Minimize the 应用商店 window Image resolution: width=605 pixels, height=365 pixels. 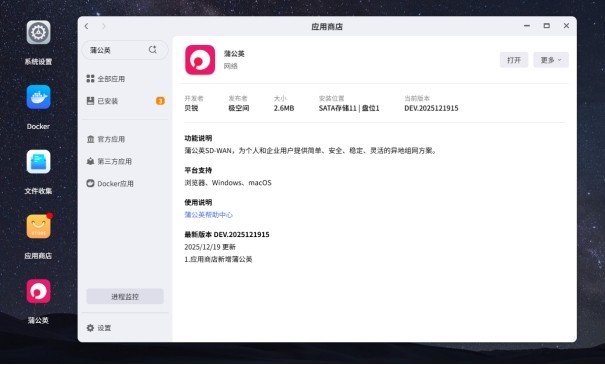coord(527,26)
